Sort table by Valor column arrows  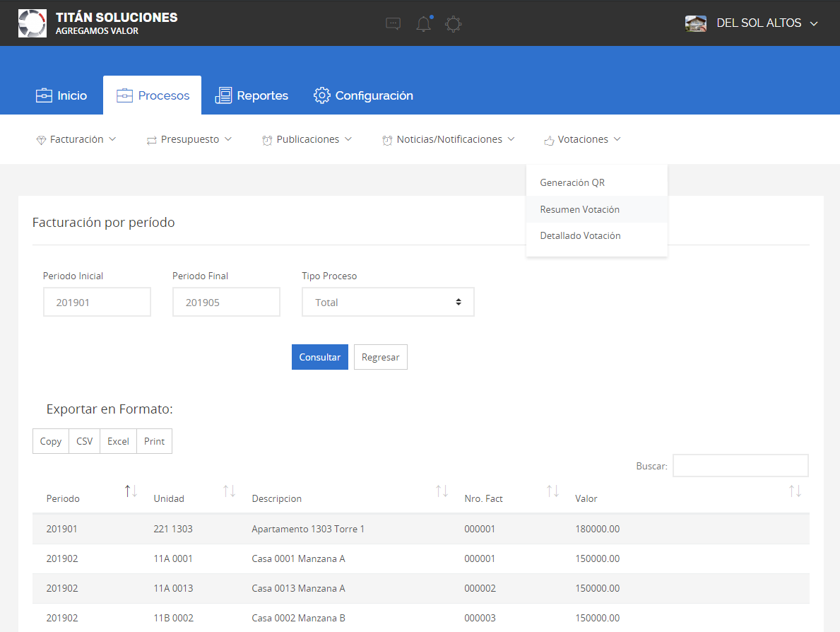pos(795,491)
